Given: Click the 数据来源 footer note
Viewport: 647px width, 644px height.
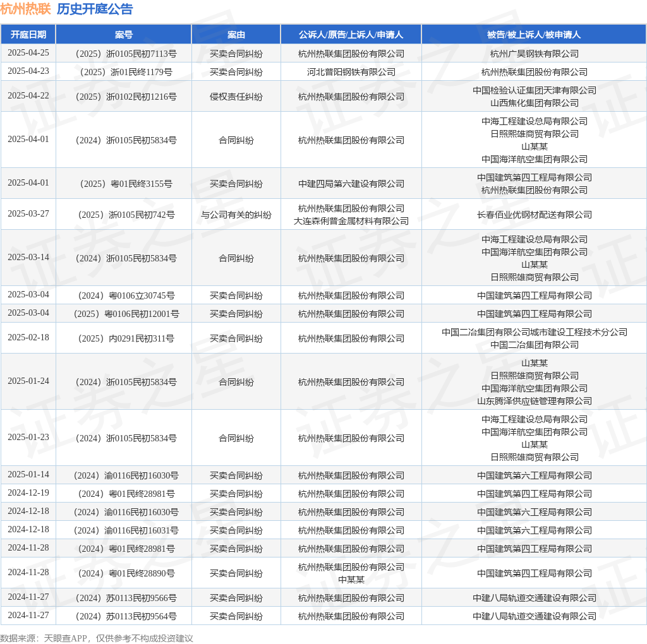Looking at the screenshot, I should tap(97, 638).
